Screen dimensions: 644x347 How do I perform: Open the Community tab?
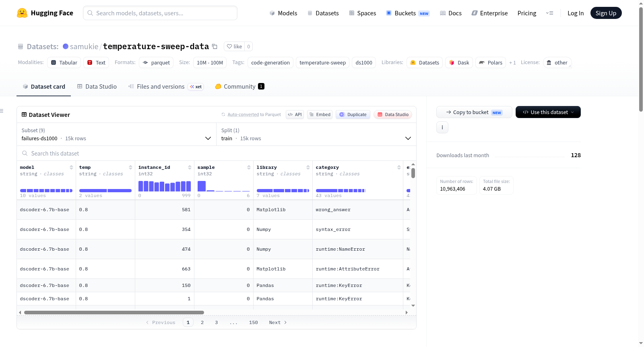pyautogui.click(x=239, y=87)
